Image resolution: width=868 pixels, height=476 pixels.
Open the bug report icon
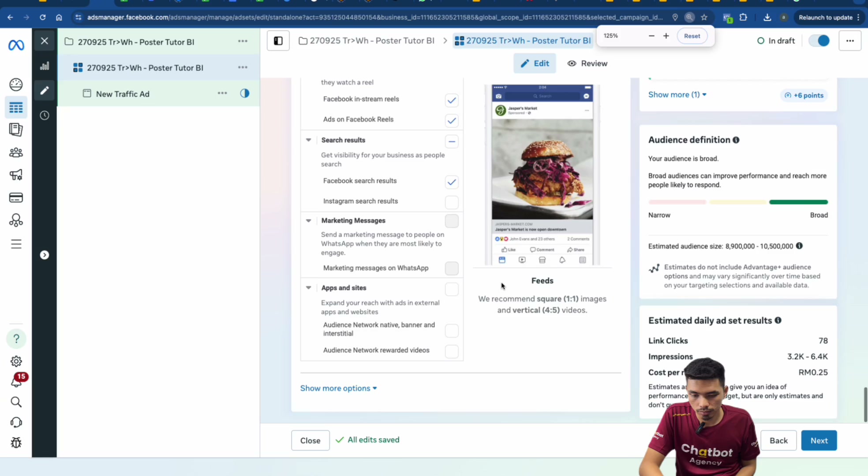(x=16, y=443)
